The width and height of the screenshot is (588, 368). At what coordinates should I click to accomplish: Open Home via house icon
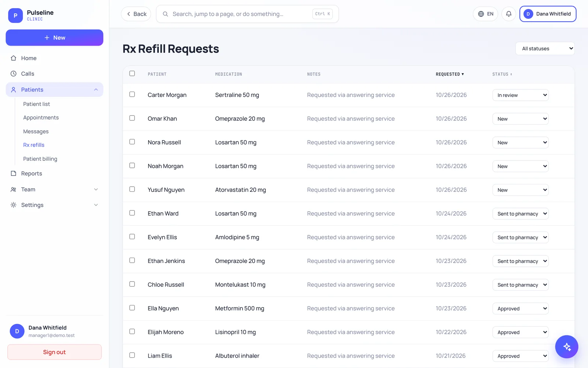pyautogui.click(x=14, y=58)
